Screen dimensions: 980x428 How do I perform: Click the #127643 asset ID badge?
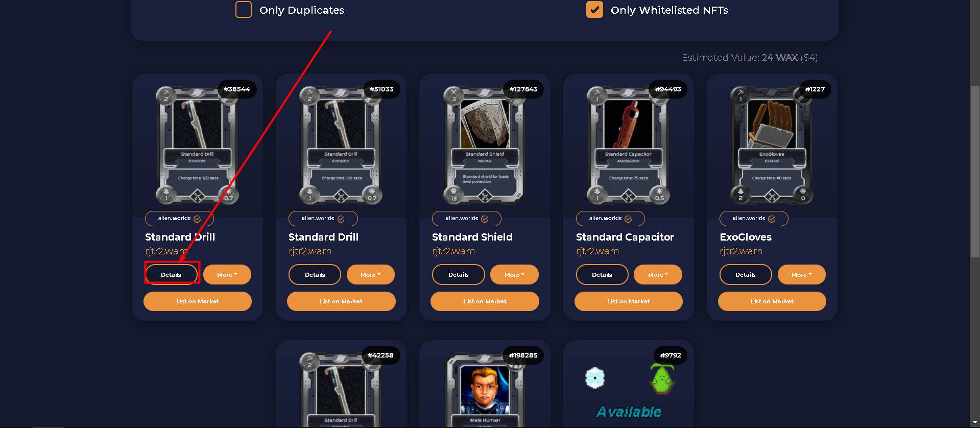click(523, 89)
